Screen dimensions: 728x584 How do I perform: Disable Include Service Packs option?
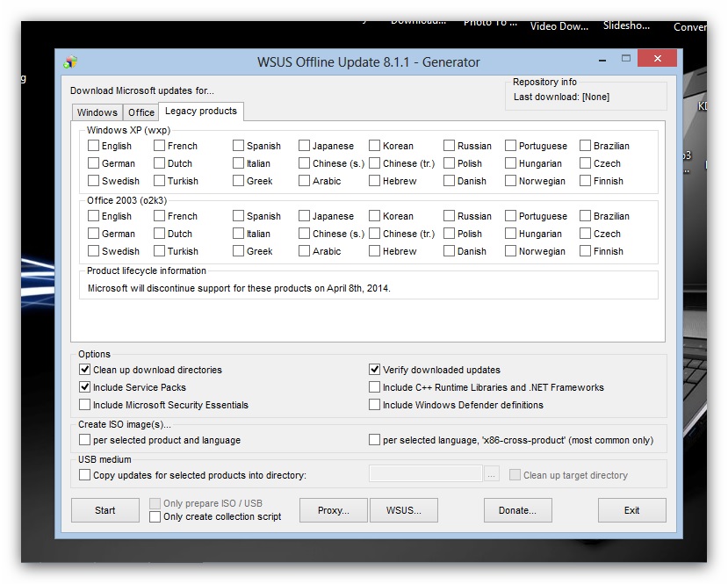[x=85, y=387]
